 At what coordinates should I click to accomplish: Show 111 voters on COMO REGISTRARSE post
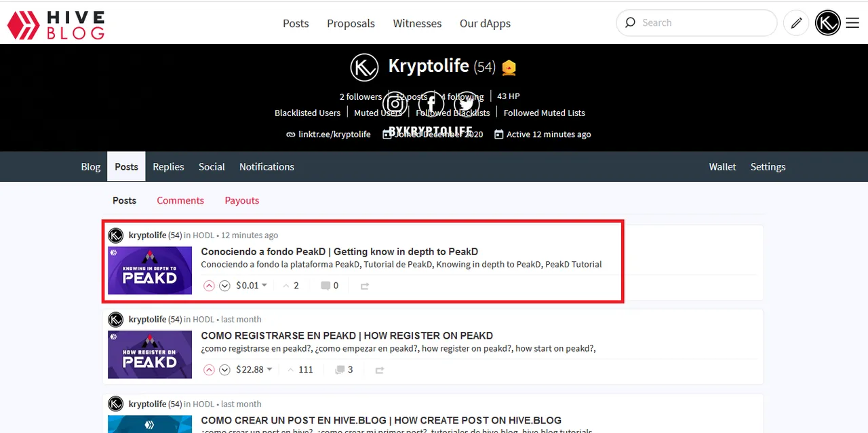click(x=300, y=370)
